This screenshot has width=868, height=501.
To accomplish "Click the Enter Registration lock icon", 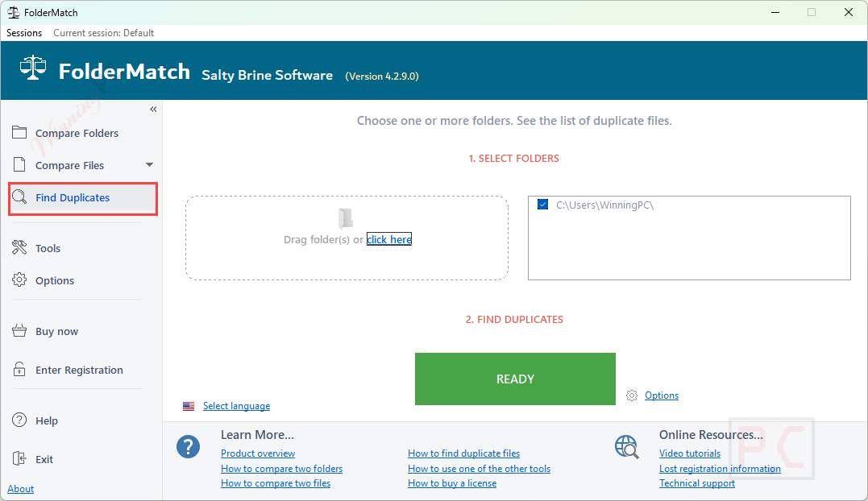I will [x=19, y=369].
